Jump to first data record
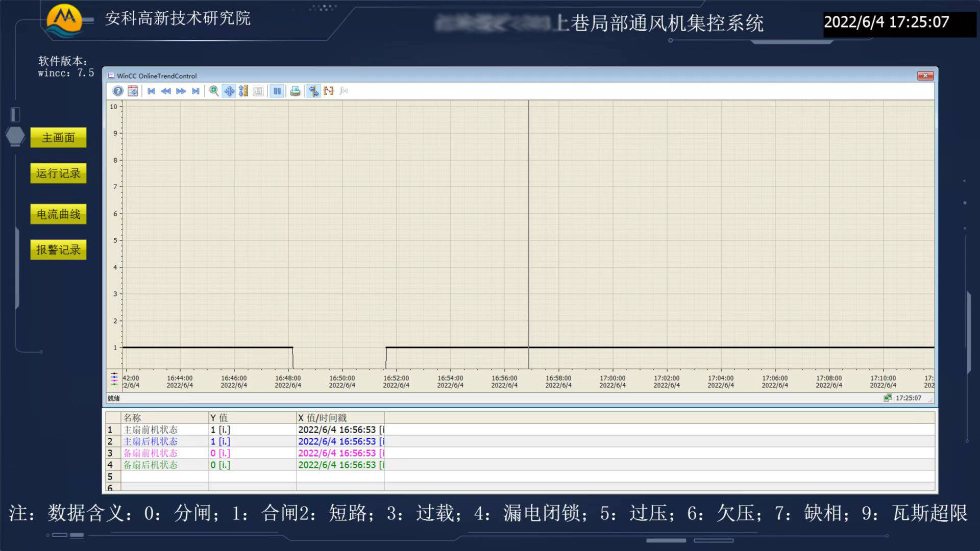The height and width of the screenshot is (551, 980). coord(151,91)
